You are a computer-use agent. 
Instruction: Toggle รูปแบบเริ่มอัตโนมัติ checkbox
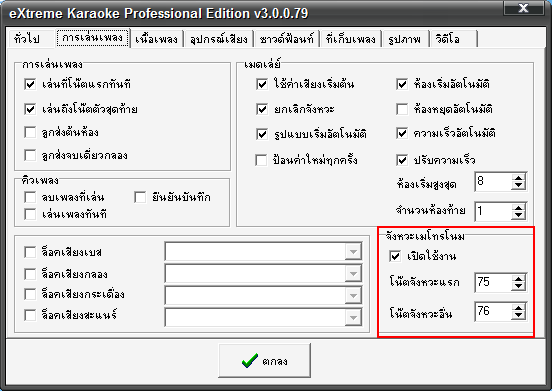coord(262,134)
